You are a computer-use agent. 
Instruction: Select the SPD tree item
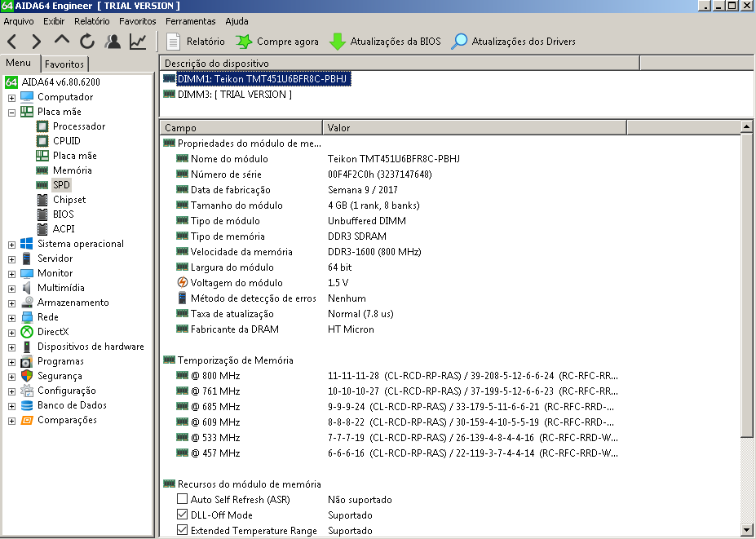[61, 185]
